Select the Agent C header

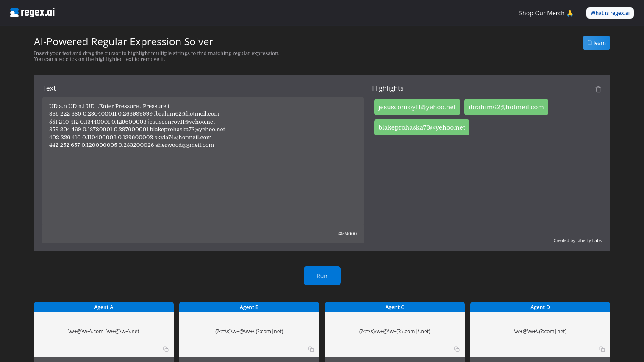pyautogui.click(x=395, y=307)
